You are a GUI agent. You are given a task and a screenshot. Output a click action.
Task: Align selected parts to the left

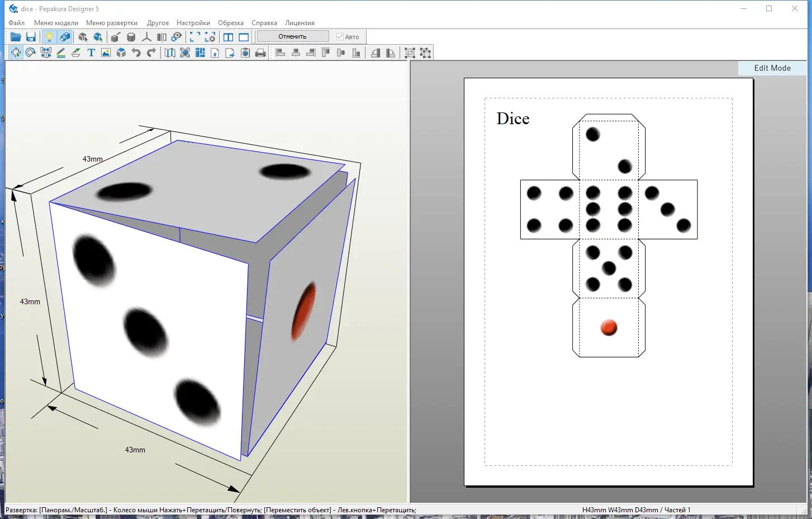pos(279,53)
